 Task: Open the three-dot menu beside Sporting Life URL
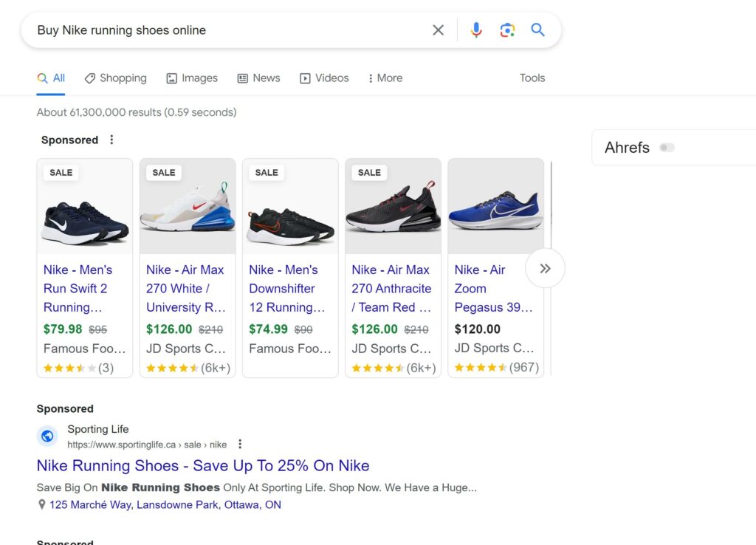tap(240, 444)
